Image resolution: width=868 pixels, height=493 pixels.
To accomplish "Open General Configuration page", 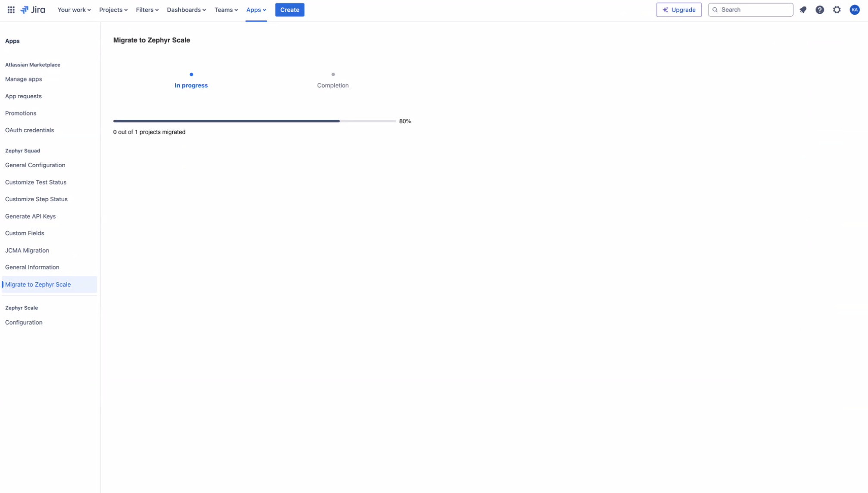I will [x=35, y=165].
